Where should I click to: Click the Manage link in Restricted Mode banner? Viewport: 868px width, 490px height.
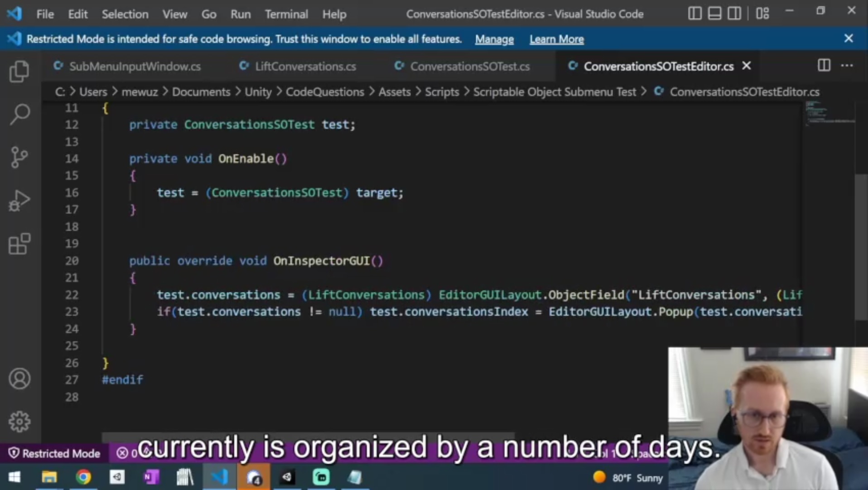(x=494, y=39)
